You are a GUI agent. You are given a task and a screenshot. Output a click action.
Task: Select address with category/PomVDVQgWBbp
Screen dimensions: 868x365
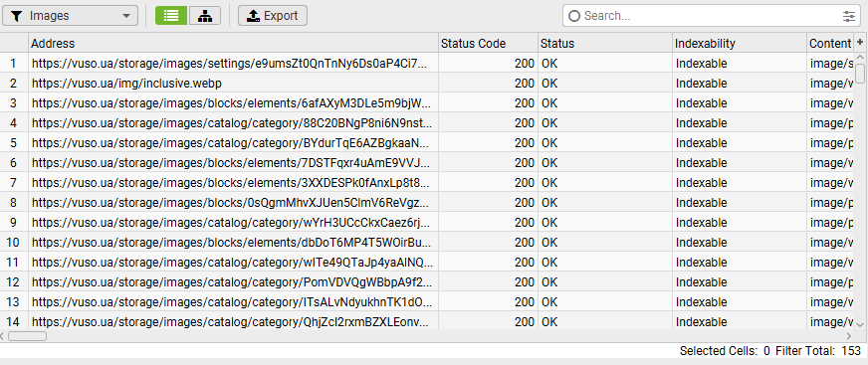coord(233,282)
